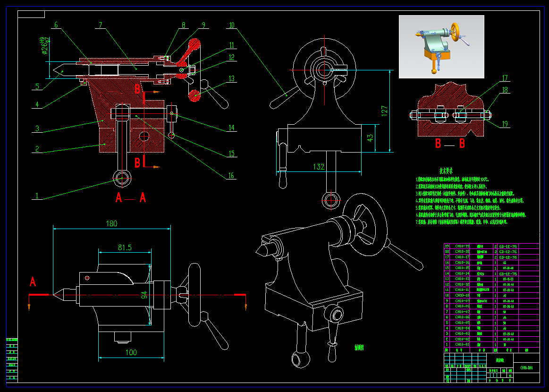Click the red A cutting-plane marker in plan view
This screenshot has width=549, height=392.
(x=33, y=281)
